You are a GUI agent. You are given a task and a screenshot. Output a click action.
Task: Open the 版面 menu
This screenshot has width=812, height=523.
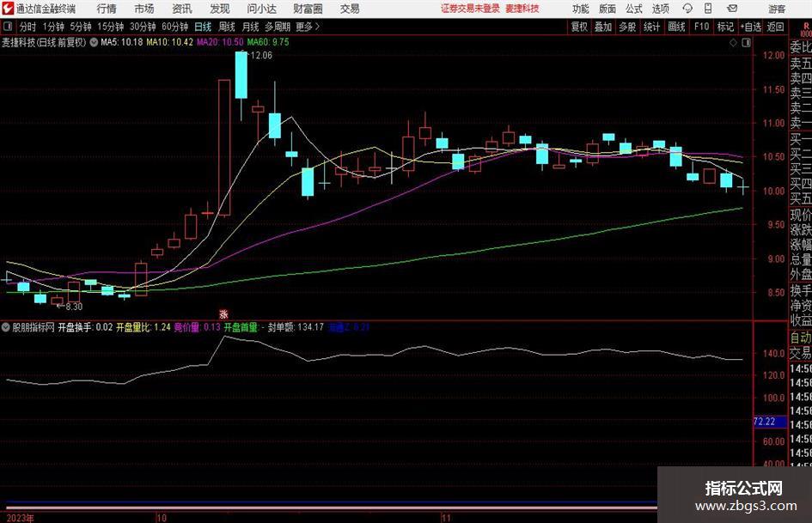[607, 9]
